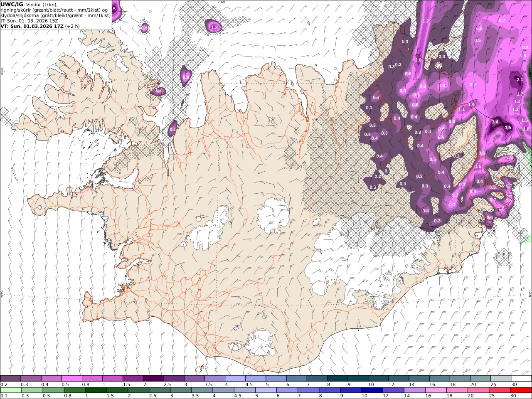This screenshot has width=532, height=399.
Task: Click the 20W longitude label at top
Action: point(221,2)
